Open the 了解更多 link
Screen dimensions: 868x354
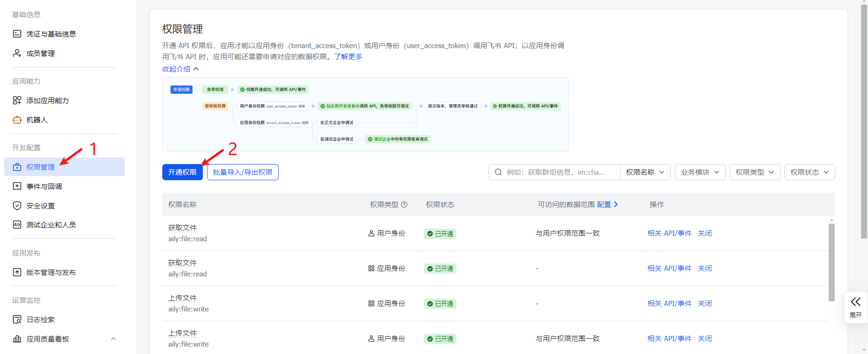click(348, 56)
